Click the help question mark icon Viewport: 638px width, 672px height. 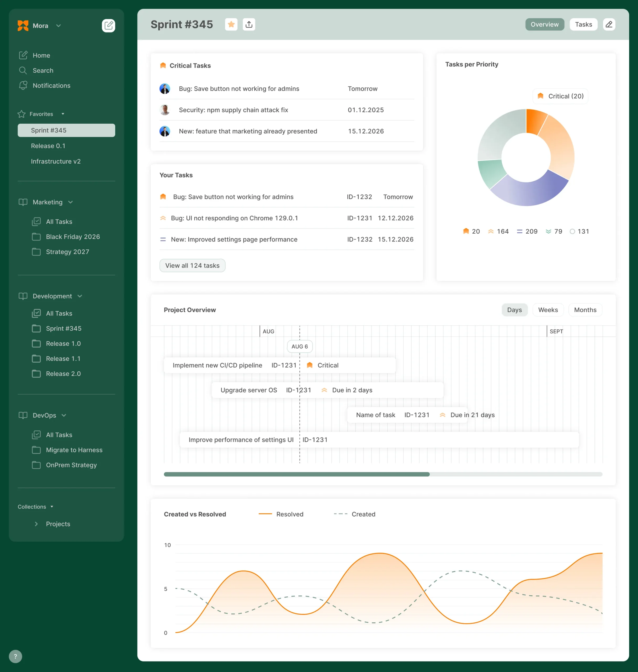[15, 656]
